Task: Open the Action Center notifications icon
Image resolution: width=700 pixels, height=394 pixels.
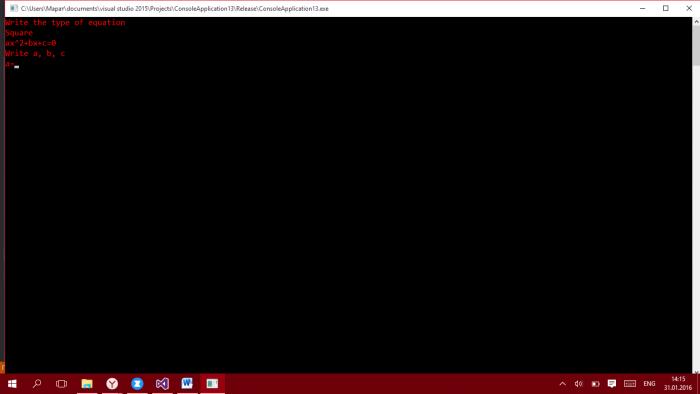Action: (612, 384)
